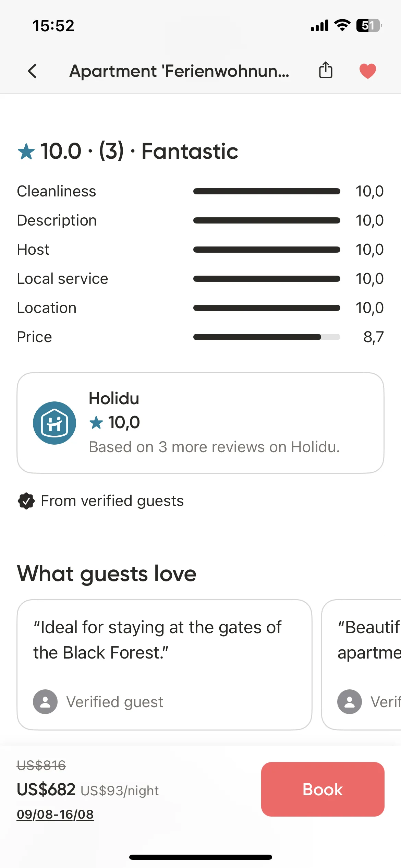Open the partially visible Beautiful apartment review
Screen dimensions: 401x868
click(x=361, y=665)
